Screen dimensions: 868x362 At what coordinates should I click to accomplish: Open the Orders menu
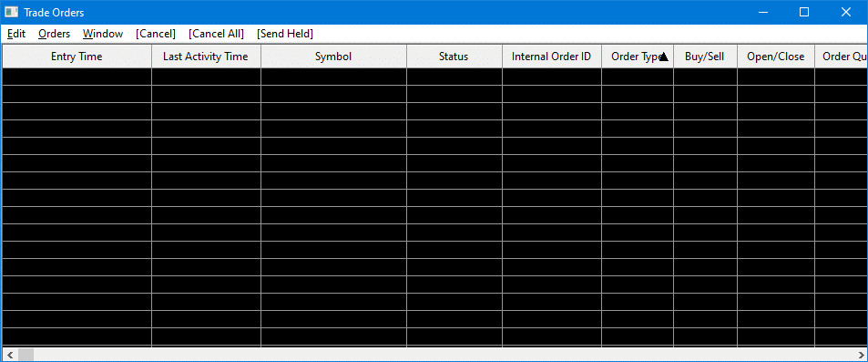pos(55,34)
